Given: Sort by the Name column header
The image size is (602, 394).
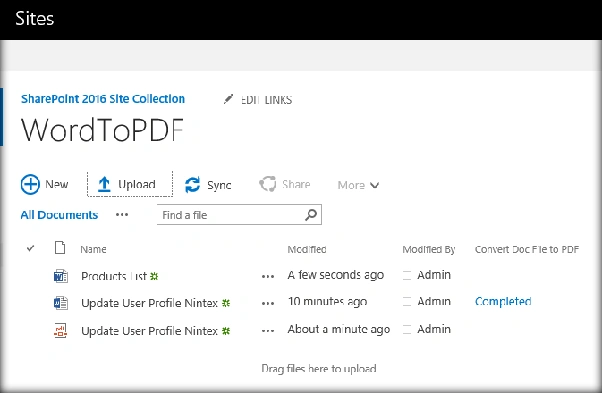Looking at the screenshot, I should (93, 249).
